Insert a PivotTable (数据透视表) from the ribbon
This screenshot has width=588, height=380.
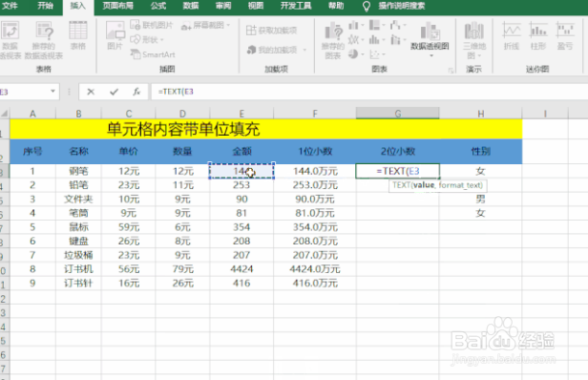[10, 40]
